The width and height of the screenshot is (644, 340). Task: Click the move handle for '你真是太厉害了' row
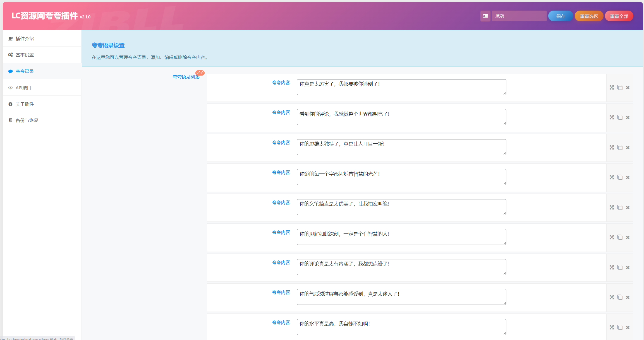(612, 88)
